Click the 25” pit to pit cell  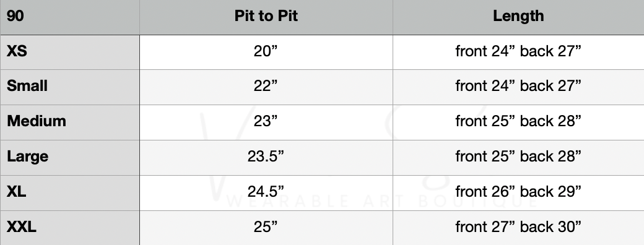point(266,228)
